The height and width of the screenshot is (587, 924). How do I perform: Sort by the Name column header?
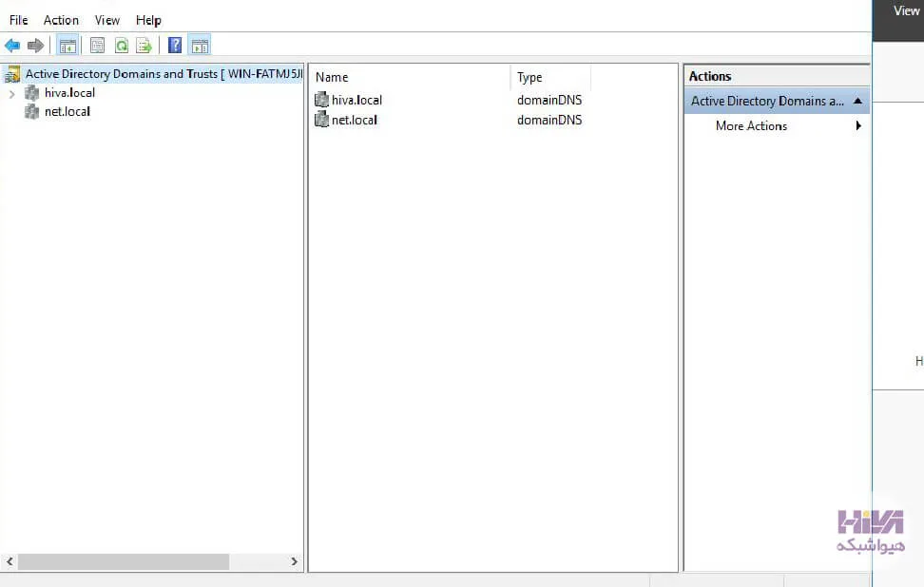point(410,77)
